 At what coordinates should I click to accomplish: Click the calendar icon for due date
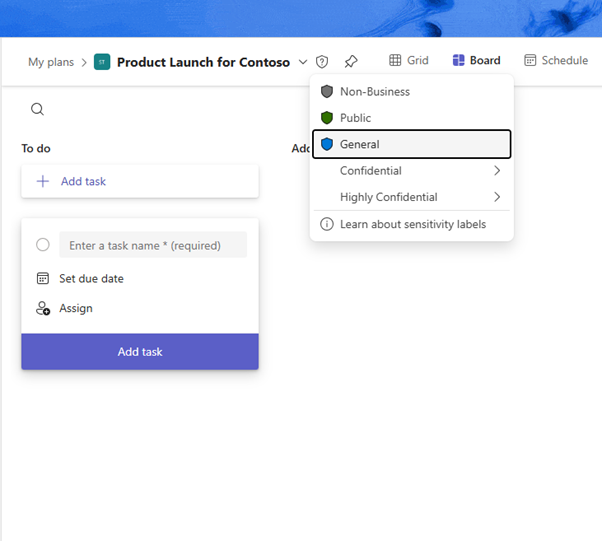[x=43, y=278]
